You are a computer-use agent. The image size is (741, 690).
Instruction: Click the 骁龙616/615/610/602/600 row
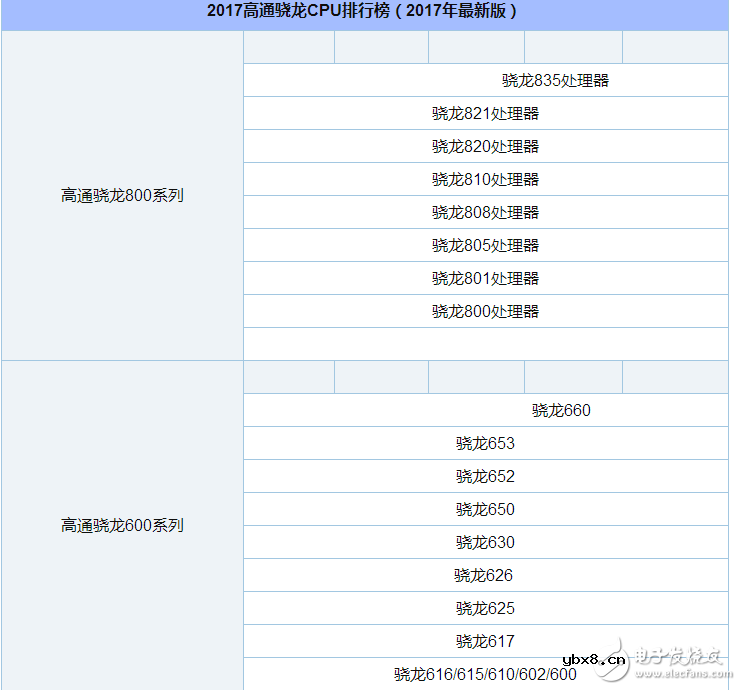coord(485,675)
